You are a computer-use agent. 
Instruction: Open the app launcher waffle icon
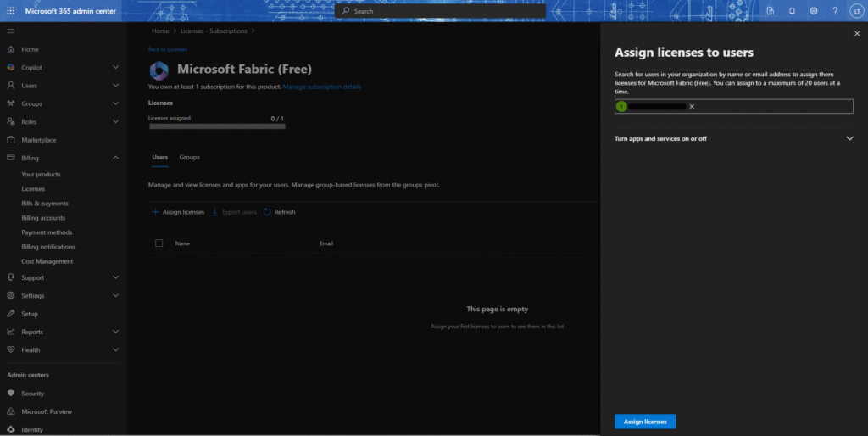(11, 11)
